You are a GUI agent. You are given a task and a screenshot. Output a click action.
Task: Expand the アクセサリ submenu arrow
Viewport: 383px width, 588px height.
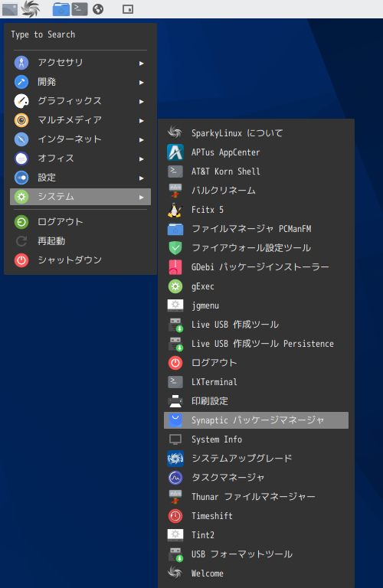click(x=142, y=63)
